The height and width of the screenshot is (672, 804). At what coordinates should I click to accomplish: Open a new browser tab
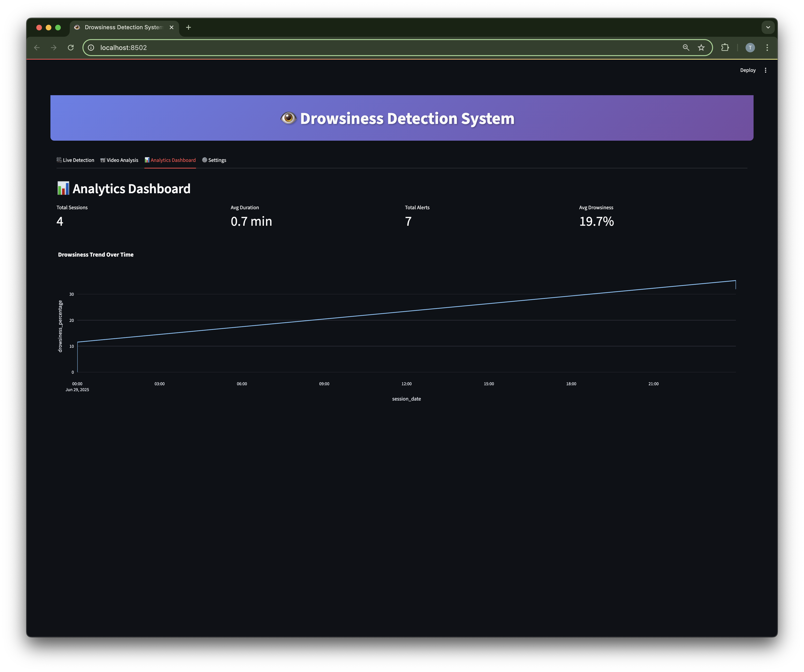(188, 27)
